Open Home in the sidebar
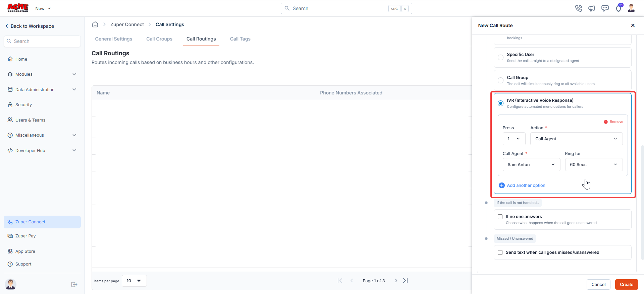 click(x=42, y=59)
